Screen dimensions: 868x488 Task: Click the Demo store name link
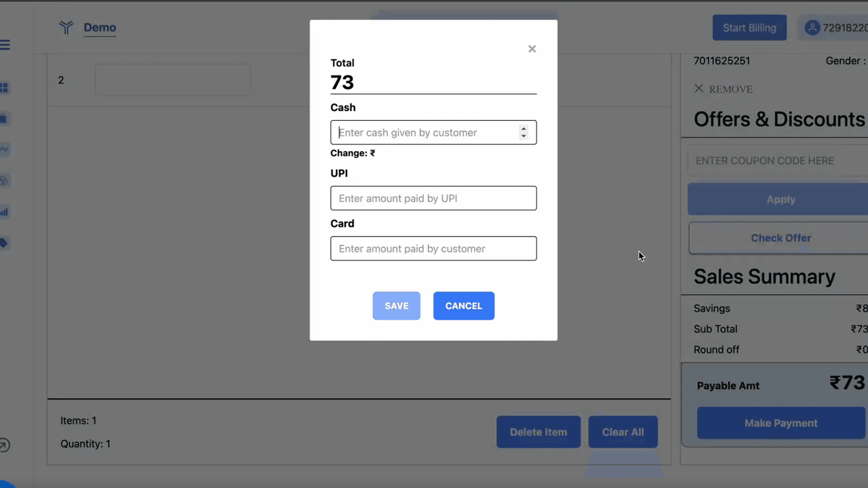point(100,28)
